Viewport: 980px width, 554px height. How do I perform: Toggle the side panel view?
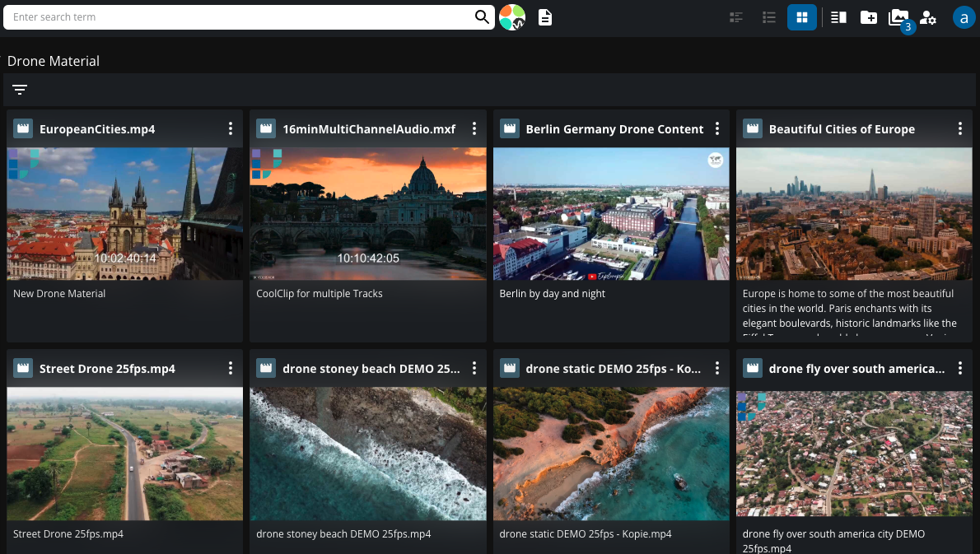(x=838, y=17)
